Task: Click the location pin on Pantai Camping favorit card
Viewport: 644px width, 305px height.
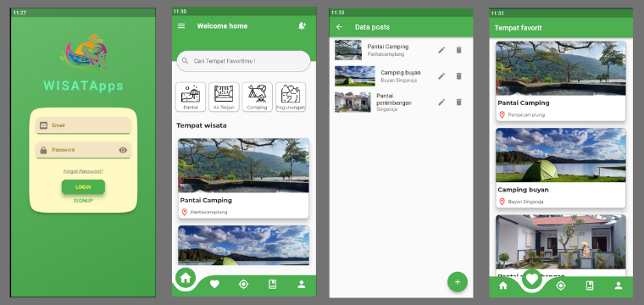Action: [x=502, y=115]
